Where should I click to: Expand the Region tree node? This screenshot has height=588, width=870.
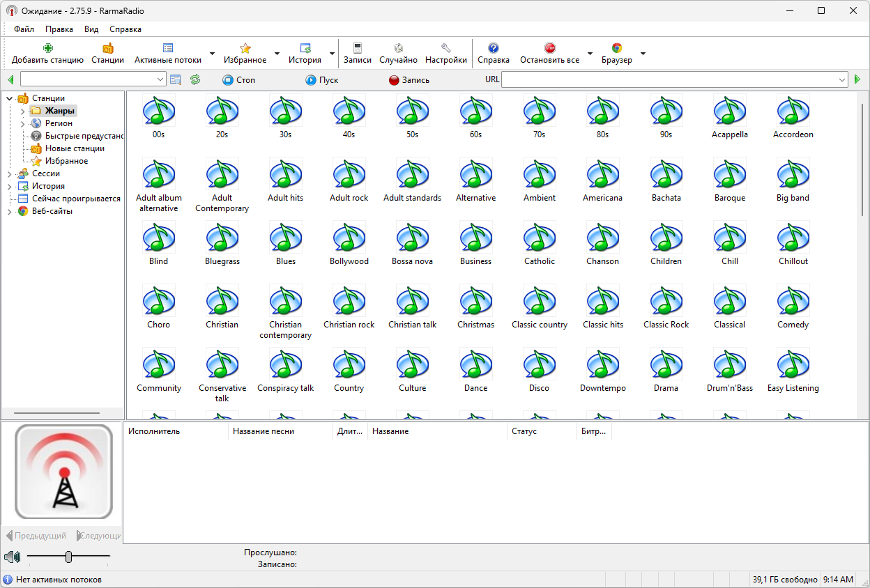click(22, 123)
